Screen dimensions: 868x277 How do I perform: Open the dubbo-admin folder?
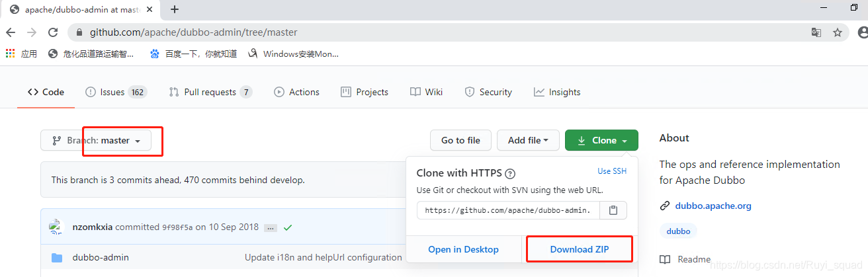click(x=101, y=257)
